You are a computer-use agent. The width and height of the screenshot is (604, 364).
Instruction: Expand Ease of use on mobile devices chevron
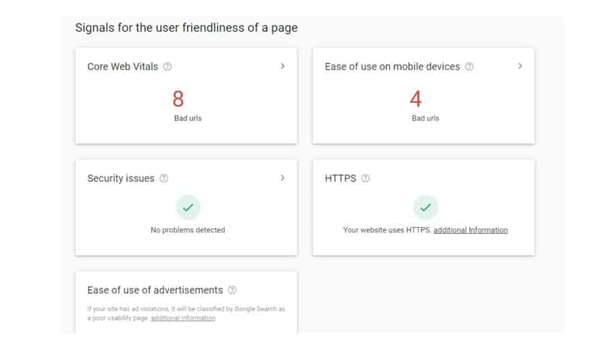tap(520, 67)
